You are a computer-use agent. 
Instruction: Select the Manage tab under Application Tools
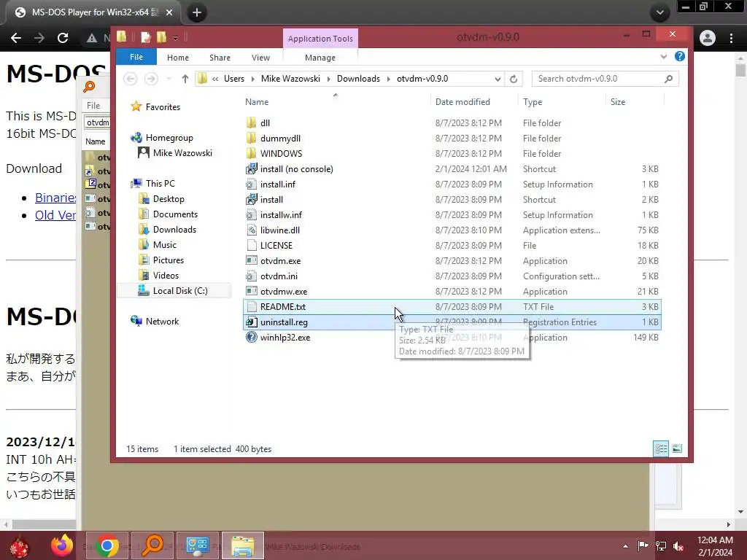click(320, 58)
